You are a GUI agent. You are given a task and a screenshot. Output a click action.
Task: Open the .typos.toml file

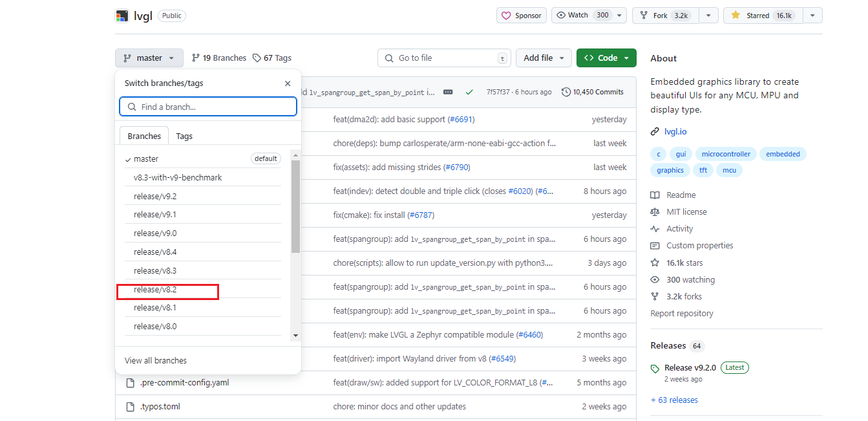[160, 407]
